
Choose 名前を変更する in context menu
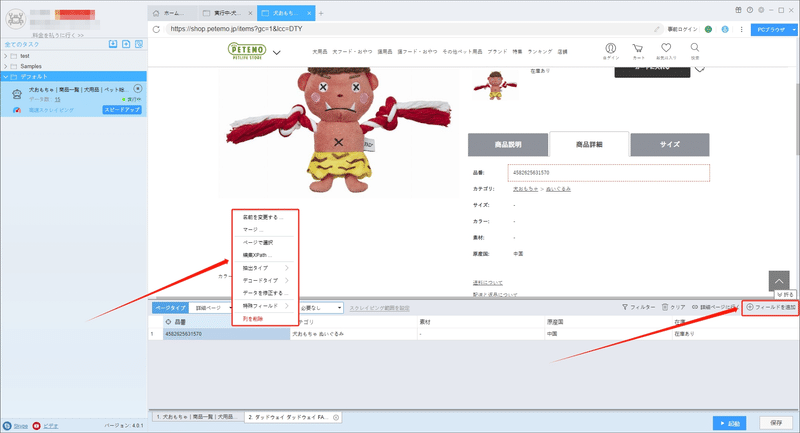(x=264, y=217)
